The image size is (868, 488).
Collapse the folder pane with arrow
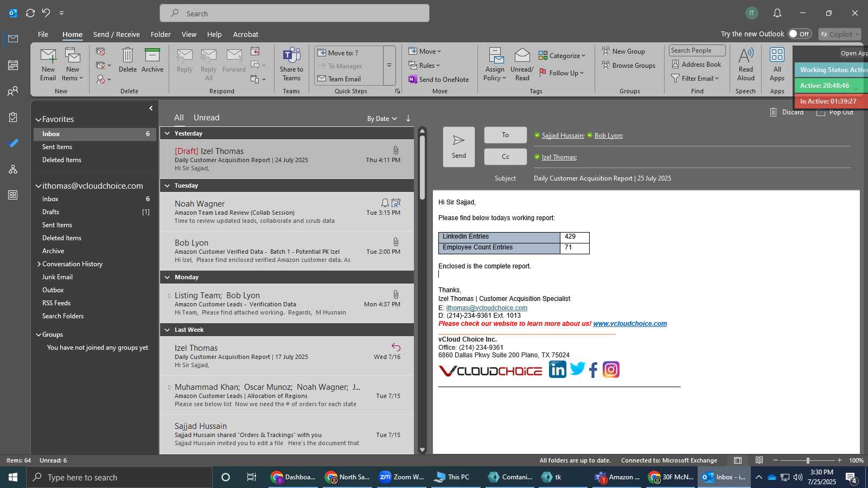coord(151,108)
